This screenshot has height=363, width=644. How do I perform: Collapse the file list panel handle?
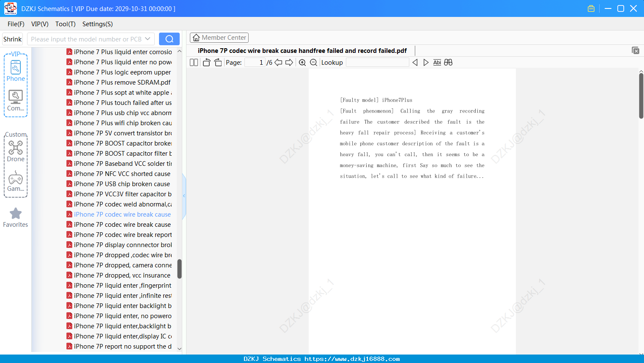(184, 196)
